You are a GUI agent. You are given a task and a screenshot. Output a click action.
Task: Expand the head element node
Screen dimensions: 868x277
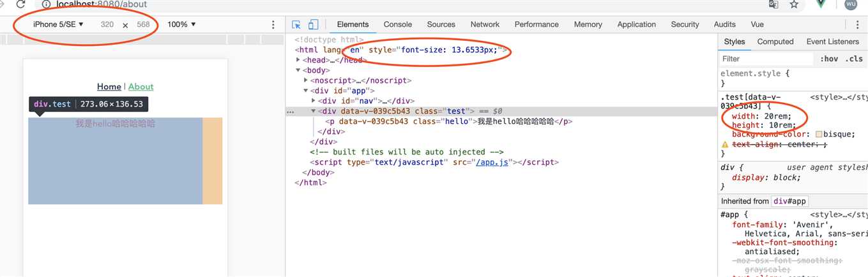click(x=298, y=60)
